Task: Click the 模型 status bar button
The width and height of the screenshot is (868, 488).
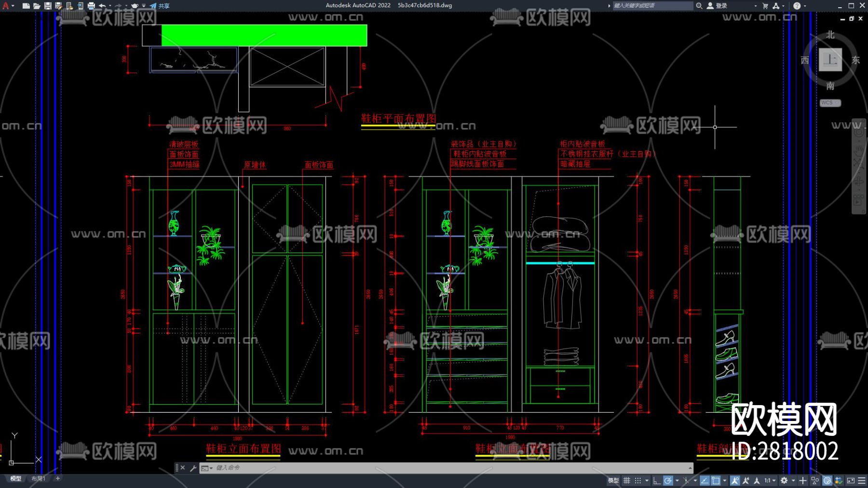Action: 613,480
